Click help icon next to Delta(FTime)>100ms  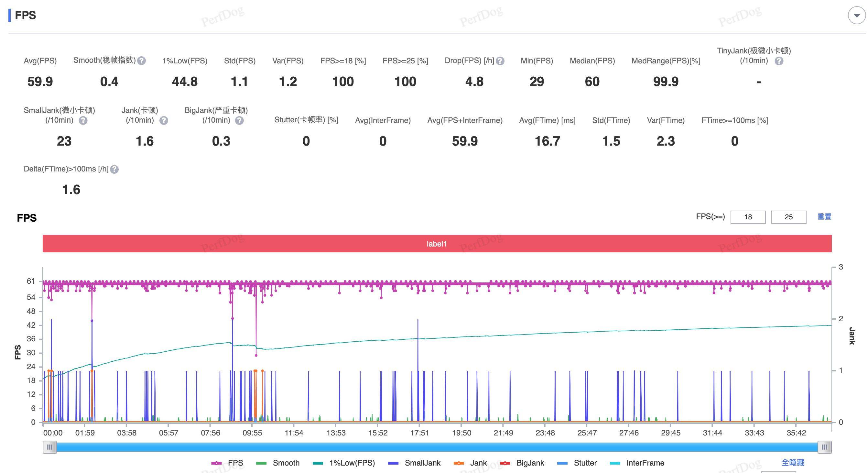click(114, 169)
